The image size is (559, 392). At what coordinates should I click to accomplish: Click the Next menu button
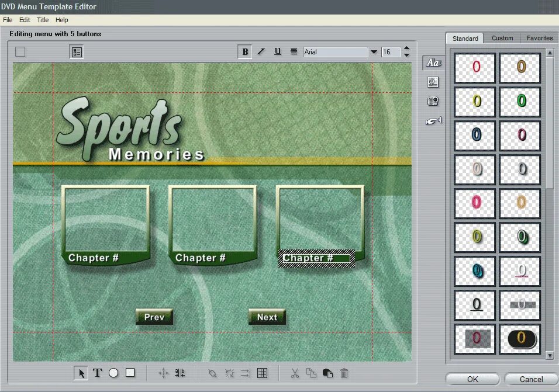coord(267,317)
